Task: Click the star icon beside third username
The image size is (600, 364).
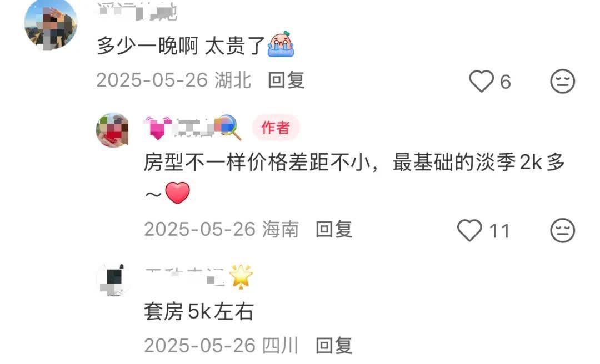Action: [x=241, y=276]
